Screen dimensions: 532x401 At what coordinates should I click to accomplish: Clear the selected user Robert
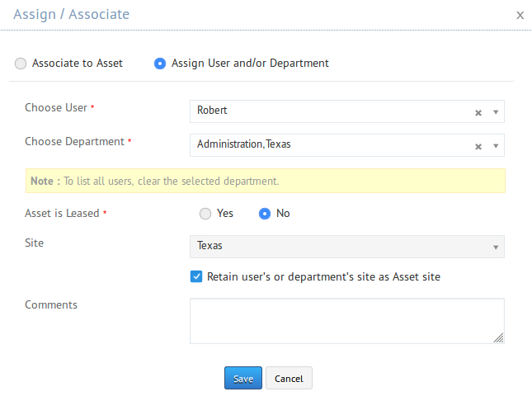[x=478, y=113]
